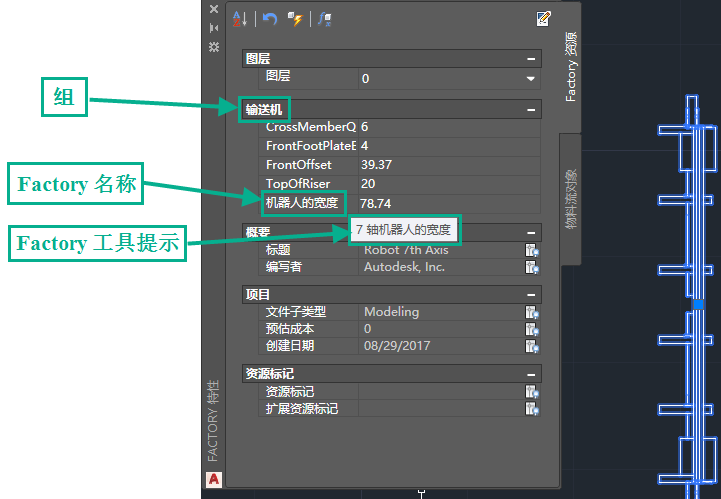Click the red Autodesk A logo icon

214,479
